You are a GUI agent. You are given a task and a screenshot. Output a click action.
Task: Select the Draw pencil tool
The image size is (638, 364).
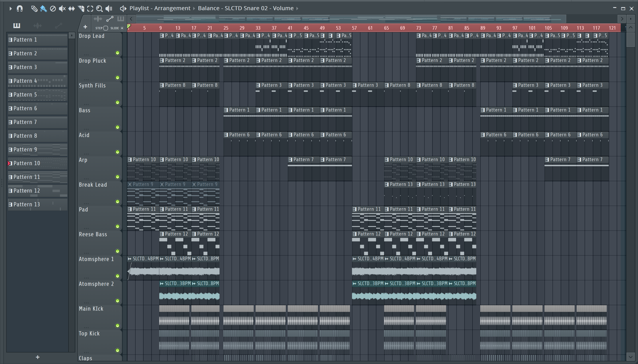34,9
